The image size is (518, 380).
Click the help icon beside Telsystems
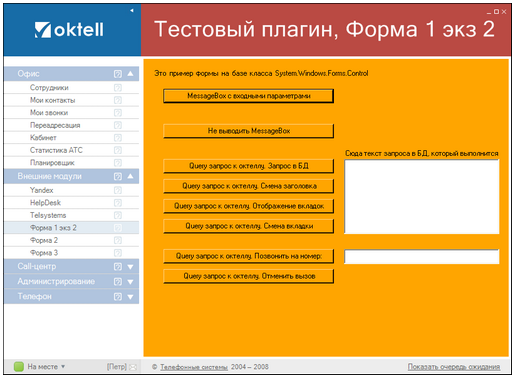click(118, 215)
